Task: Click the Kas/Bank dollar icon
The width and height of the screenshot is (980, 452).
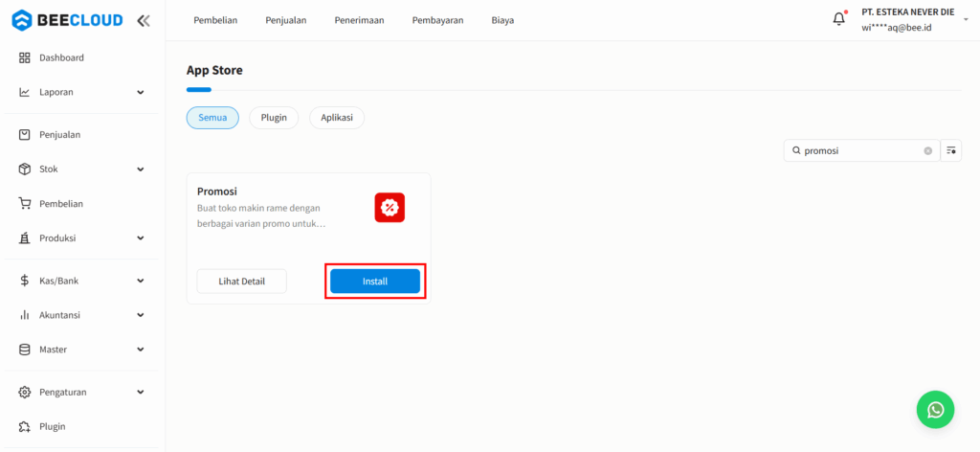Action: 24,281
